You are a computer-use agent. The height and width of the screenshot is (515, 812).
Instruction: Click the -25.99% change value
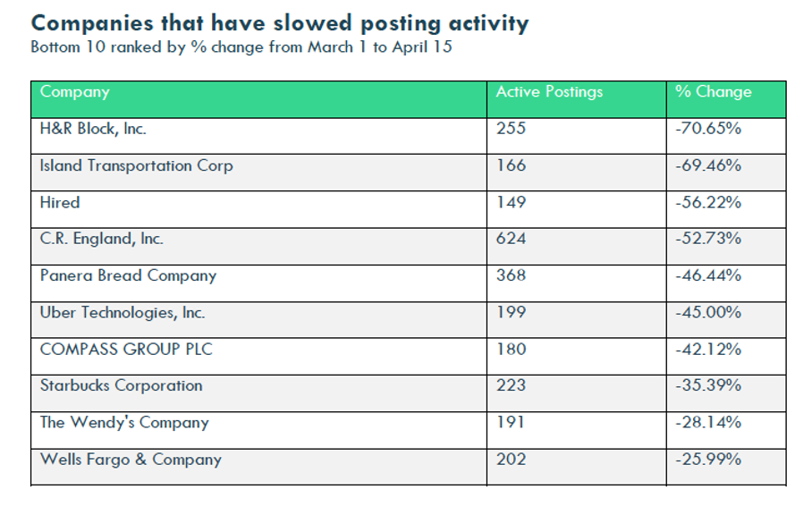pyautogui.click(x=708, y=459)
